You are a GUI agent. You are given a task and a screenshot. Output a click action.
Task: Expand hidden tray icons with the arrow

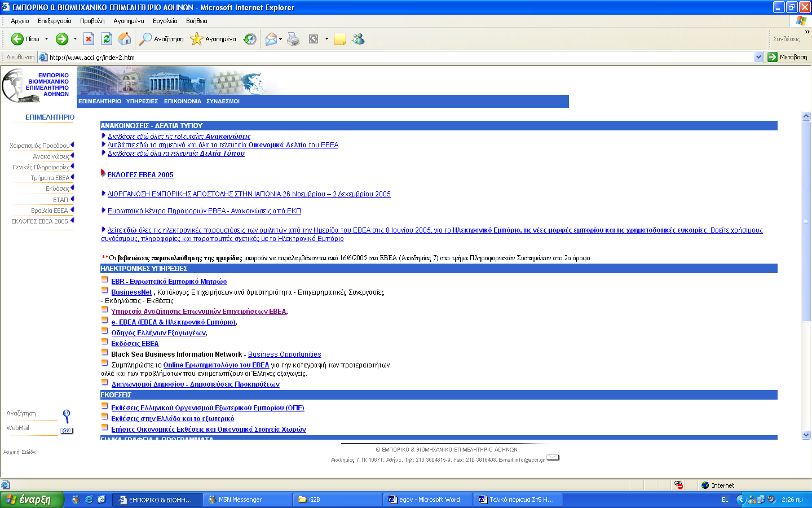click(741, 500)
